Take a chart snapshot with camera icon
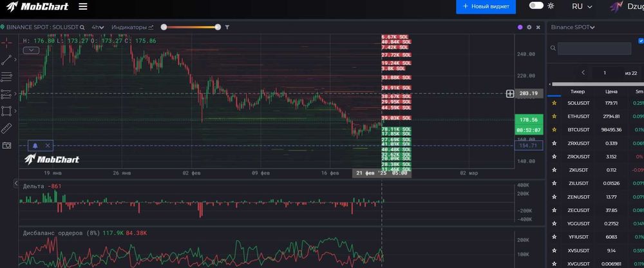Viewport: 644px width, 268px height. pos(6,146)
